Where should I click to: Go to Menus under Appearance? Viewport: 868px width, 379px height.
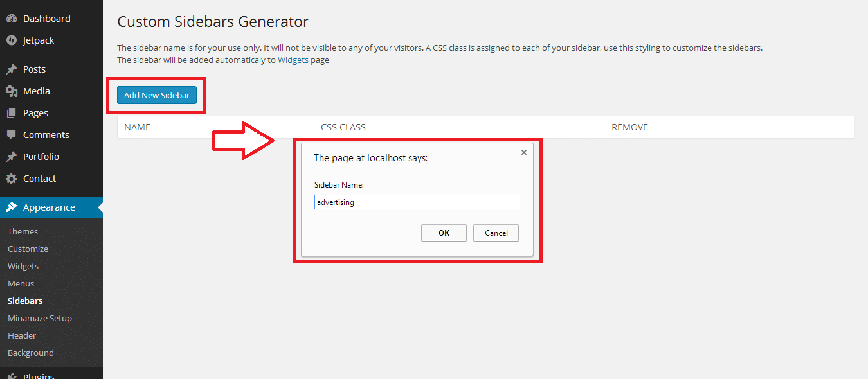click(21, 283)
